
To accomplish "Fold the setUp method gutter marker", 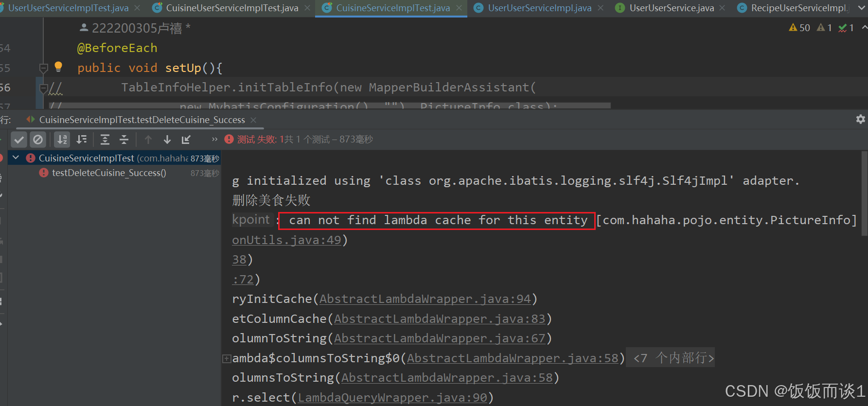I will 43,68.
